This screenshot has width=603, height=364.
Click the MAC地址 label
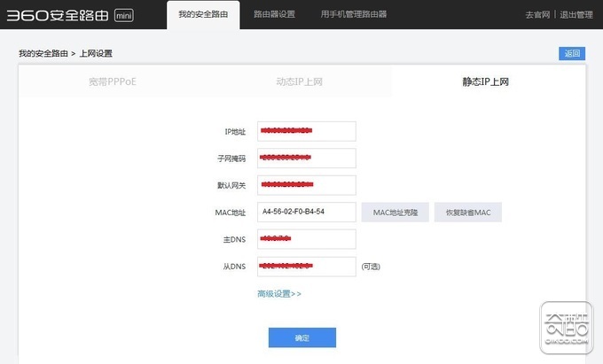coord(231,213)
